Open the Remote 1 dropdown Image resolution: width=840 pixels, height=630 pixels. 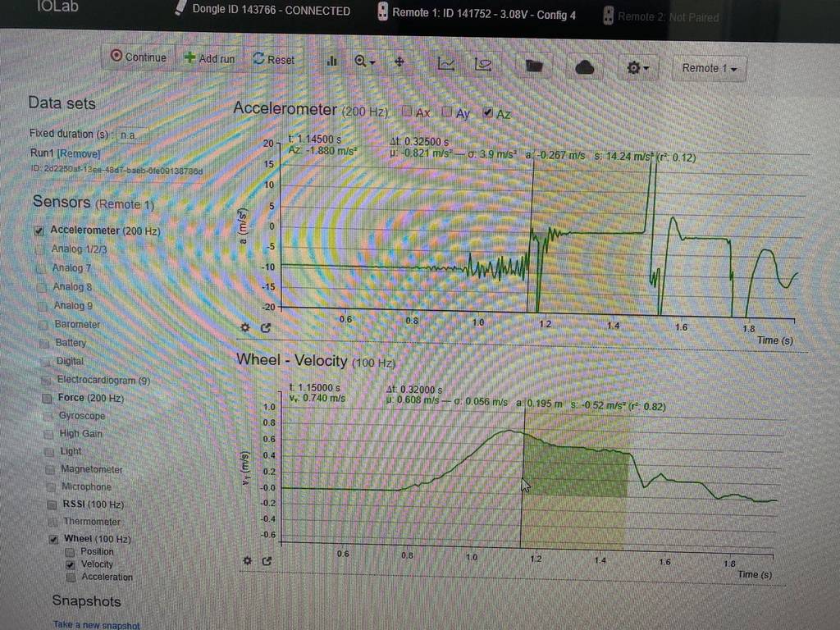[709, 69]
